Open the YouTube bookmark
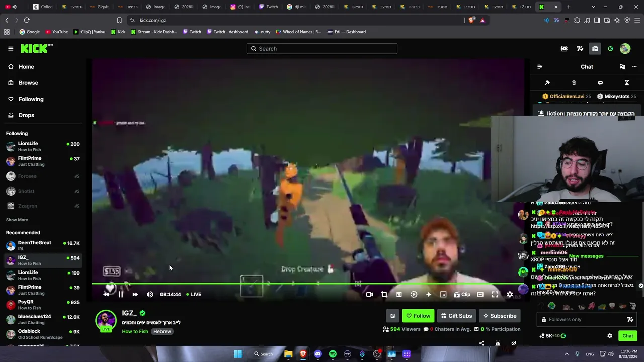Screen dimensions: 644x362 click(x=57, y=32)
